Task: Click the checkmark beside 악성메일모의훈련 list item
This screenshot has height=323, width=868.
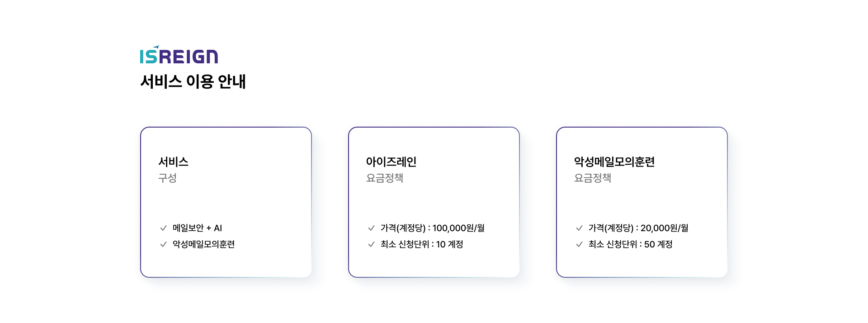Action: (x=163, y=244)
